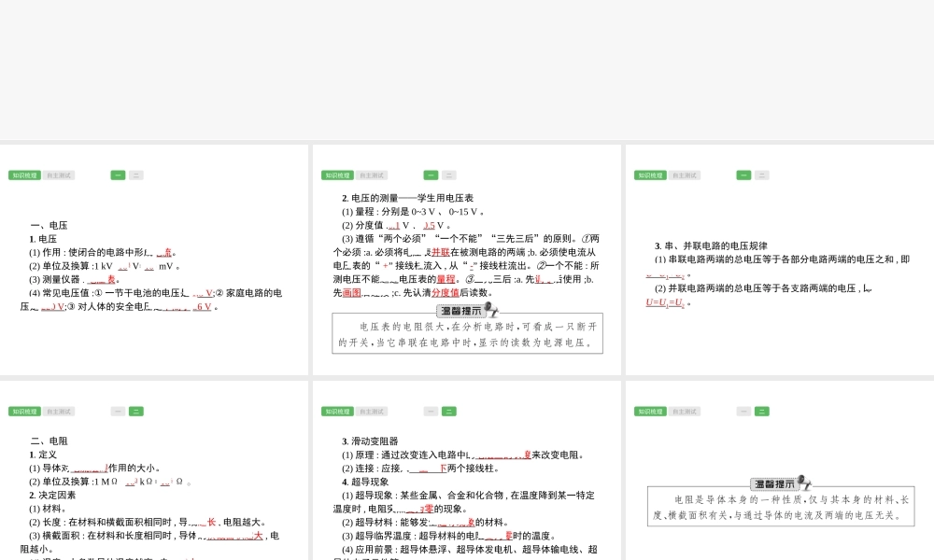Viewport: 934px width, 560px height.
Task: Click the 电阻是导体本身的一种性质 tip box
Action: (781, 508)
